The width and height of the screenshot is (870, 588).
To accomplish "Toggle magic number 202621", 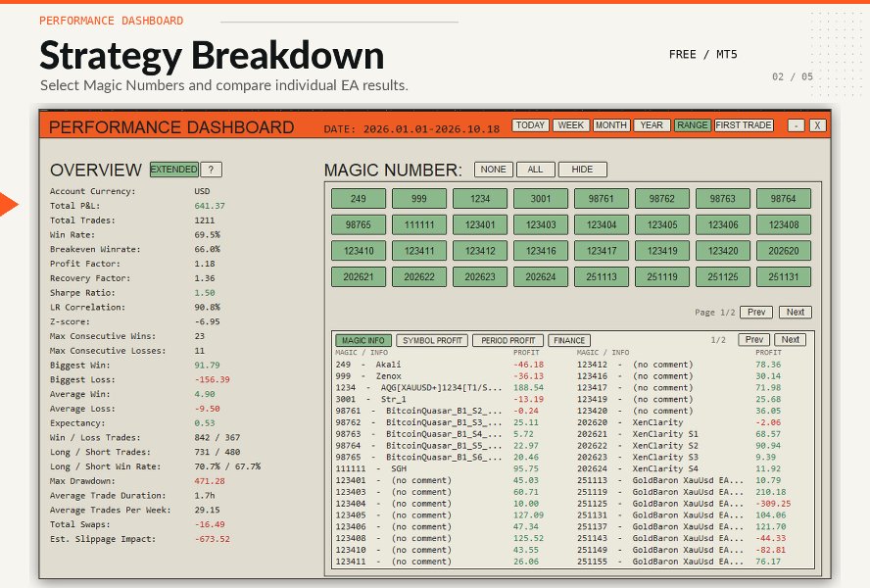I will 359,277.
